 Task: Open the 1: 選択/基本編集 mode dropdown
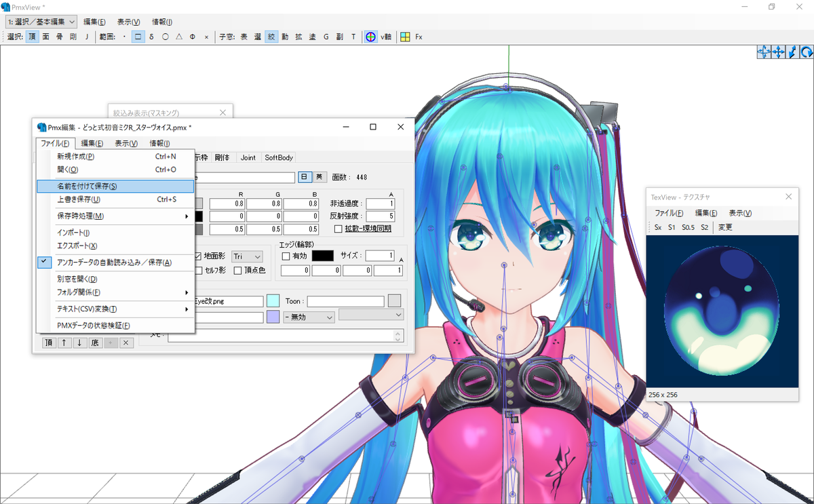(41, 22)
